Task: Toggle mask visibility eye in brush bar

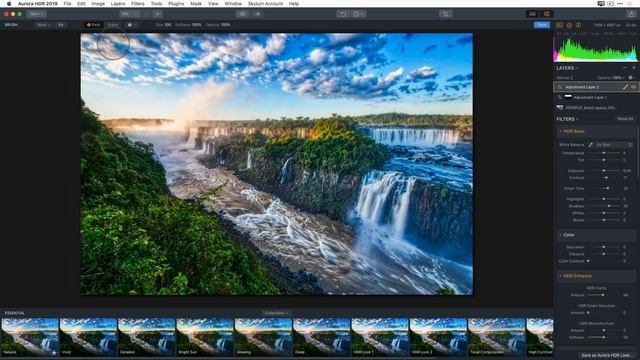Action: point(61,25)
